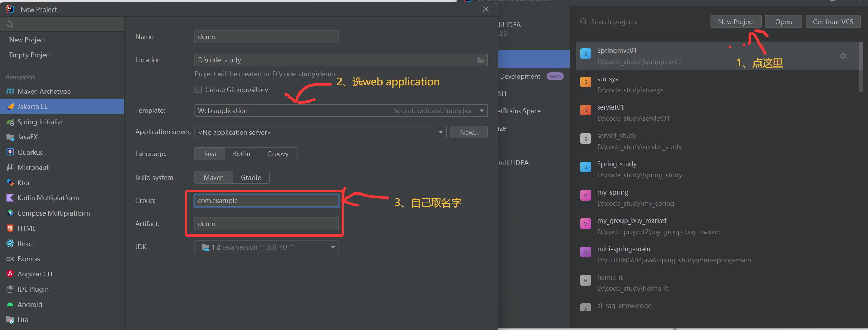Click the browse folder icon in Location field

click(x=481, y=60)
